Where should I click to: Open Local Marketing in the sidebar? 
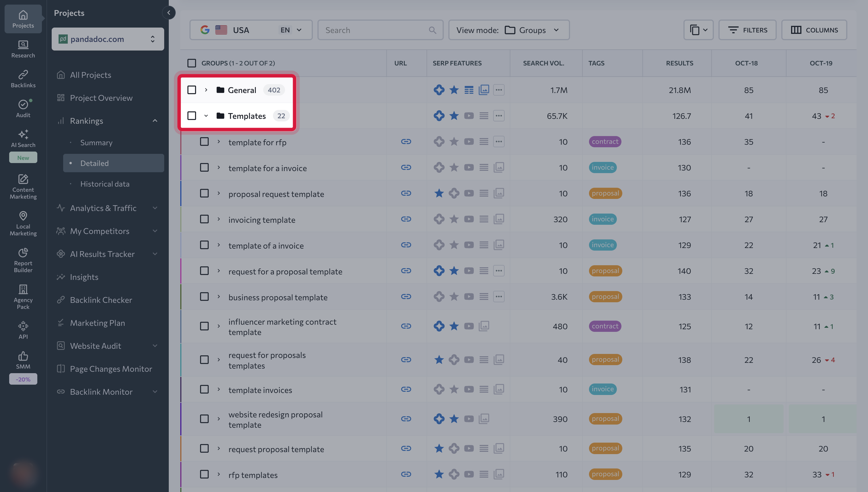[23, 223]
